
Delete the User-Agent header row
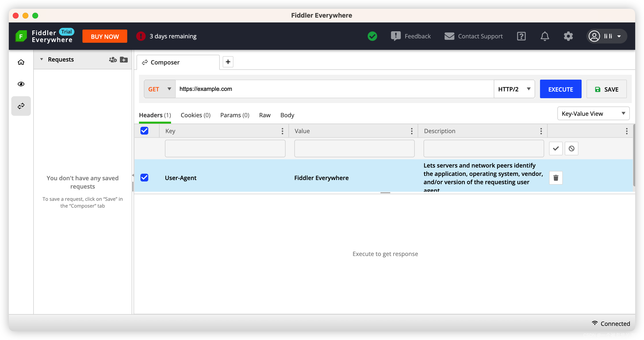(555, 178)
